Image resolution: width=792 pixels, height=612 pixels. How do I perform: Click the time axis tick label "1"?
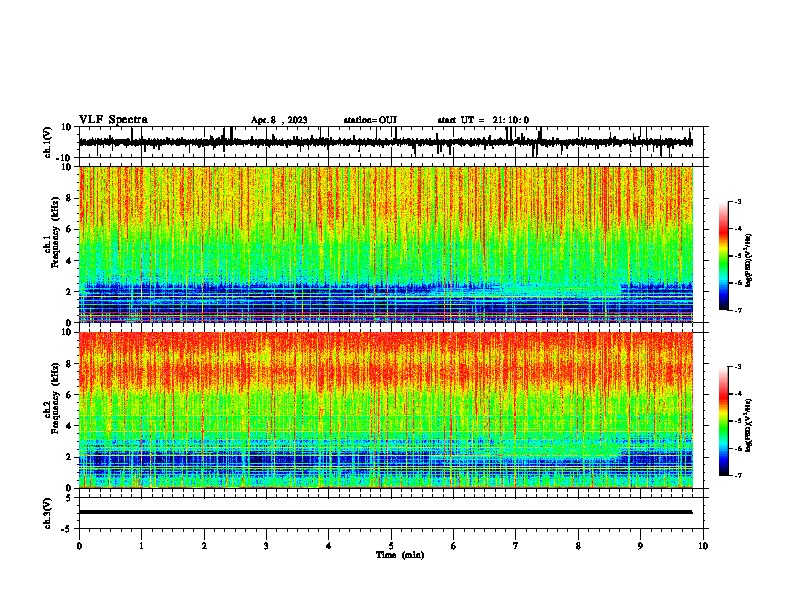click(141, 546)
